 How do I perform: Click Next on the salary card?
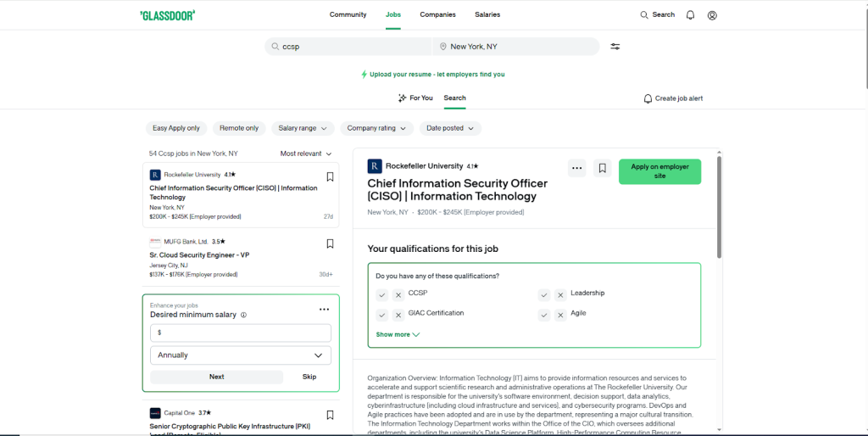(216, 377)
